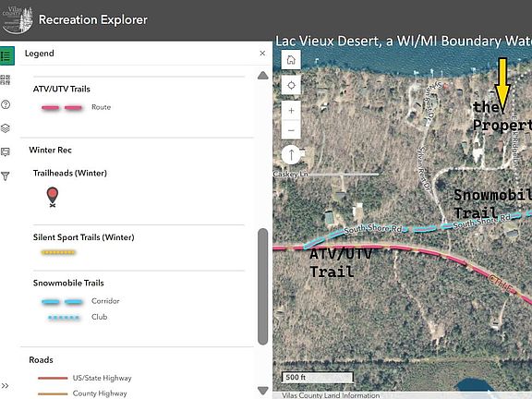Click the 'Roads' legend heading

pos(41,359)
